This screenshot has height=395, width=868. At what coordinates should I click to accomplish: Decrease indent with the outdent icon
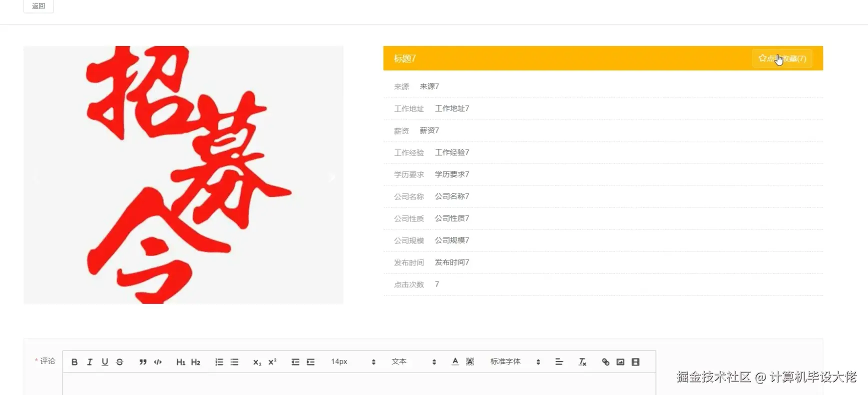(295, 362)
